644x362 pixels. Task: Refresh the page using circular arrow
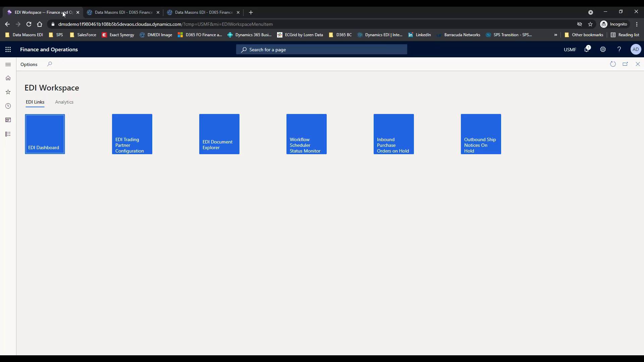613,64
